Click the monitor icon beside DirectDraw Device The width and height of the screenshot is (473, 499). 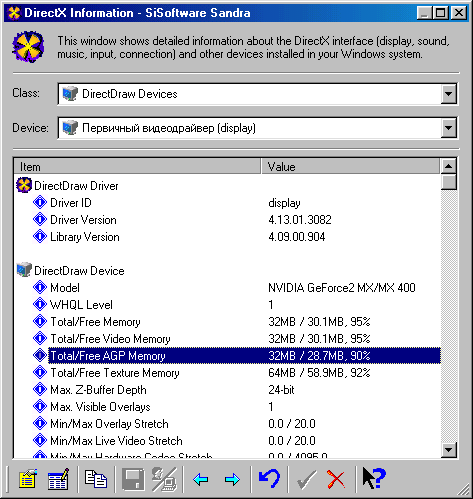pyautogui.click(x=24, y=270)
